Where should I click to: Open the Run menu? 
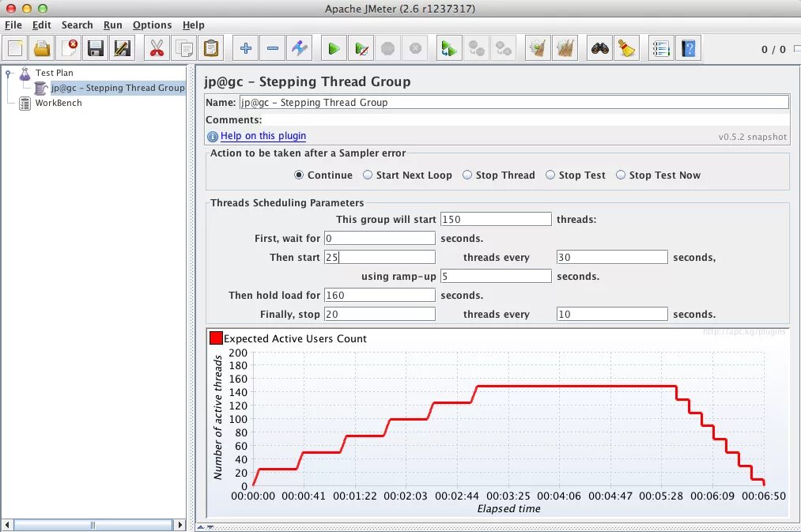pos(112,25)
